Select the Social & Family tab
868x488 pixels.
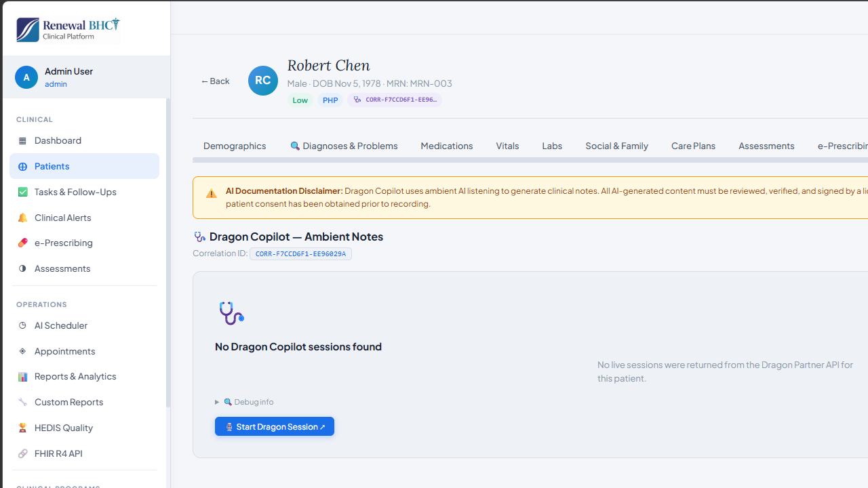click(617, 146)
